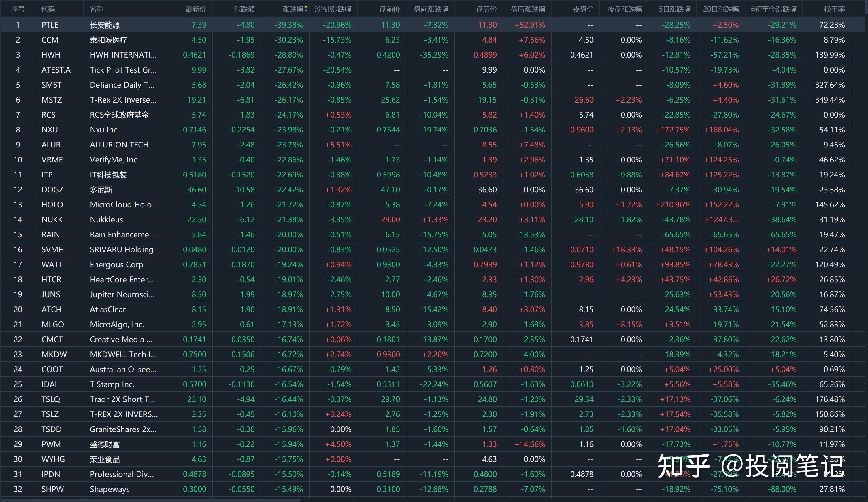Open Jupiter Neurosci... row name
The width and height of the screenshot is (868, 502).
click(122, 295)
